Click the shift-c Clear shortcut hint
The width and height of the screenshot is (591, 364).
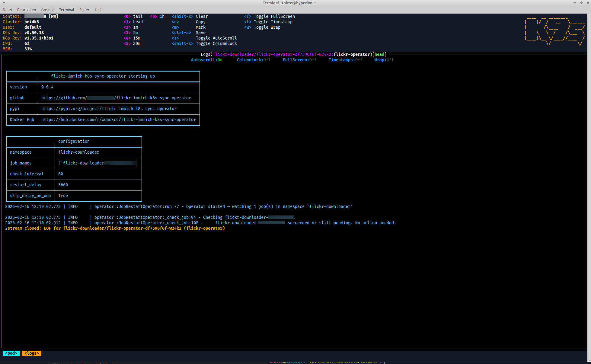point(190,16)
